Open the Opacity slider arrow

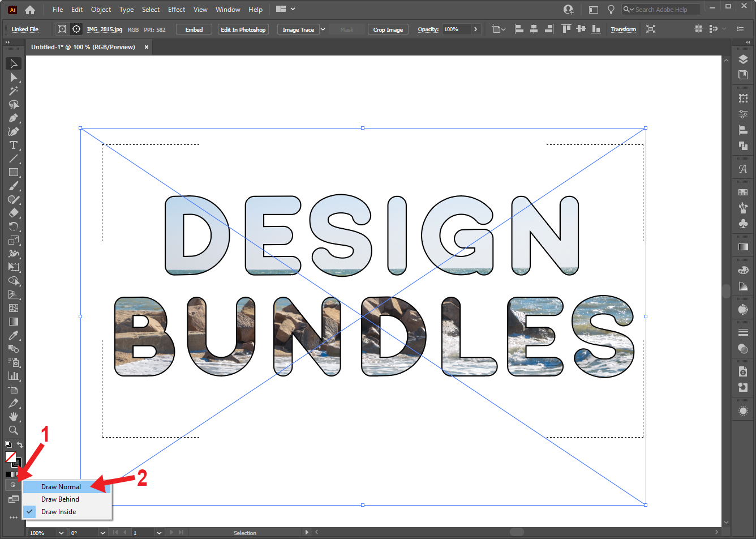pyautogui.click(x=475, y=29)
